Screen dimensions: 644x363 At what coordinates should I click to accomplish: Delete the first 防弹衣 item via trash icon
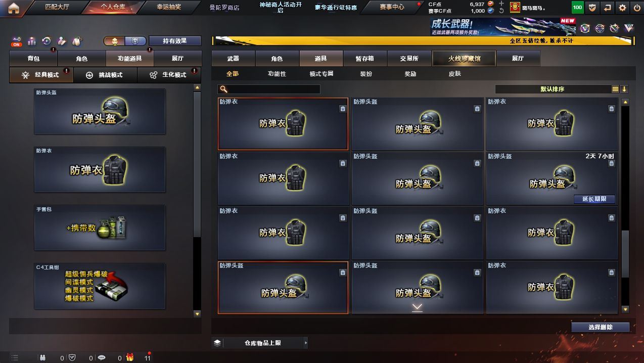click(343, 109)
